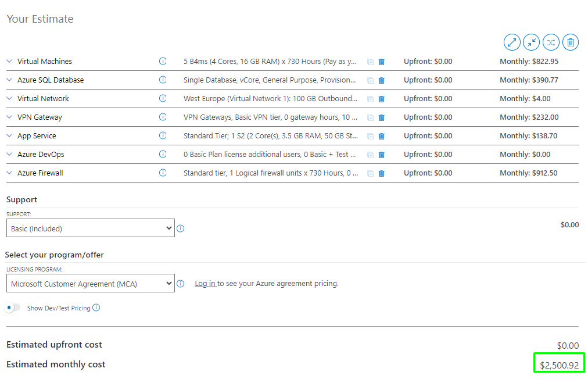Open the Support plan dropdown
Viewport: 588px width, 379px height.
(91, 228)
